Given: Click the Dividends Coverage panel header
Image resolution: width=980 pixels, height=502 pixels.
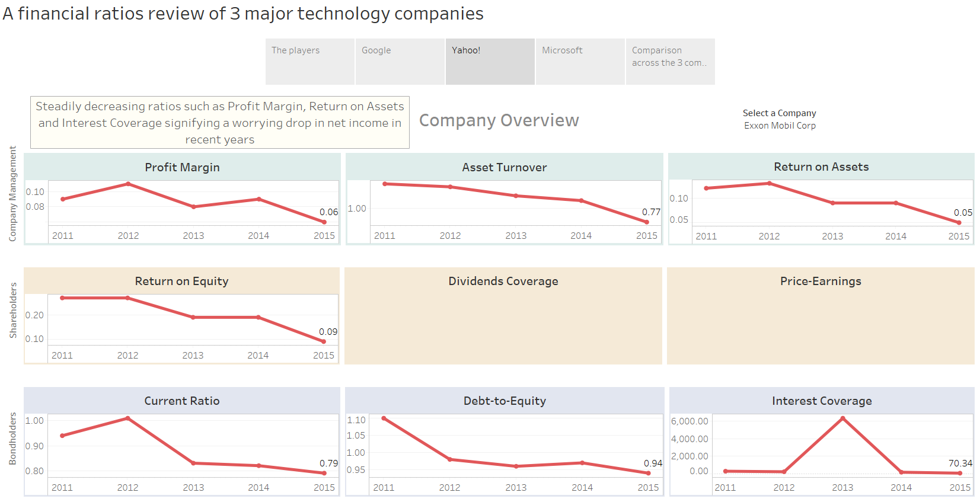Looking at the screenshot, I should [503, 281].
